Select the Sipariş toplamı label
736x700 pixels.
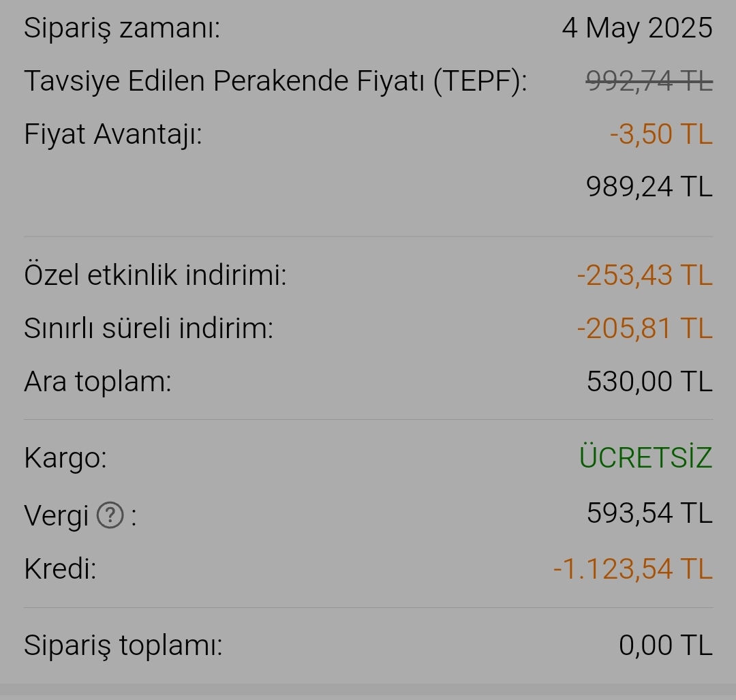(x=123, y=645)
